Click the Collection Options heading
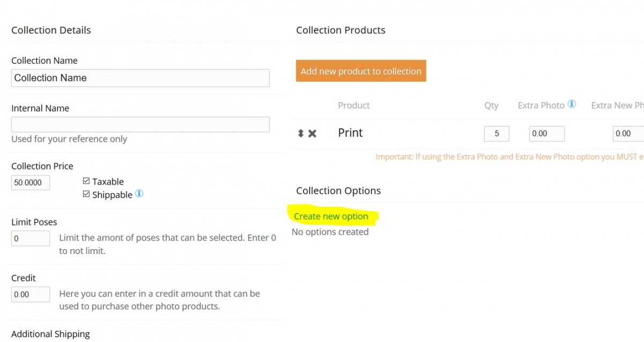 339,191
